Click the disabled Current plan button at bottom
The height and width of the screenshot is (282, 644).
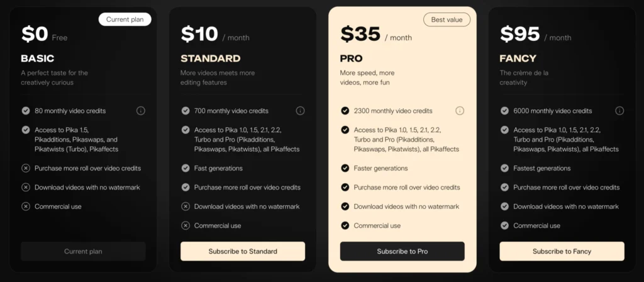(84, 251)
